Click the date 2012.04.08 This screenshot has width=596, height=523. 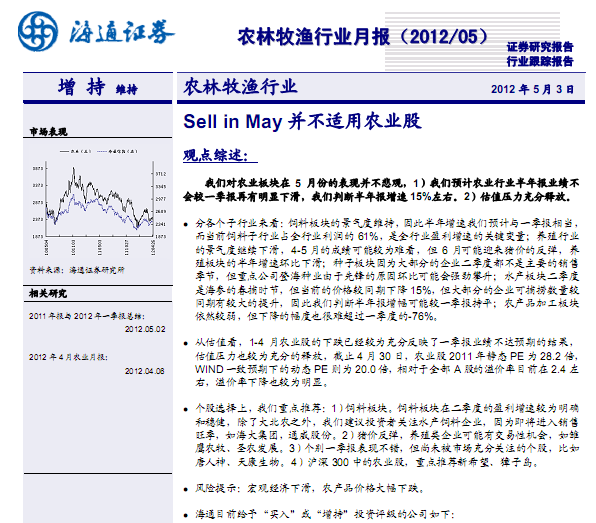(x=145, y=371)
